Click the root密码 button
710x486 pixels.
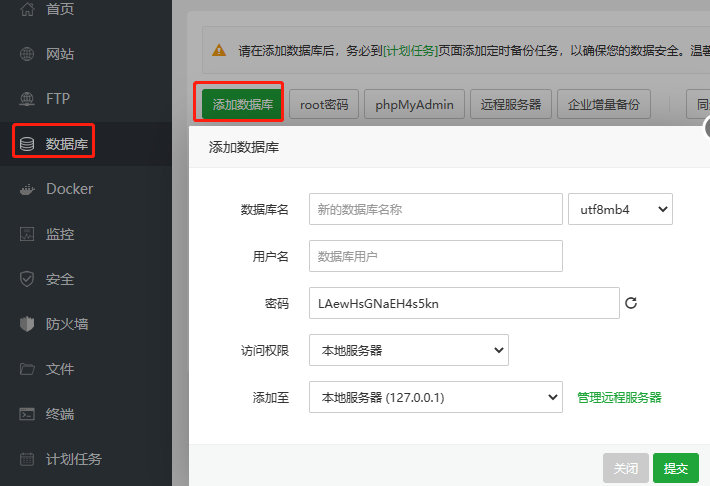[x=324, y=104]
